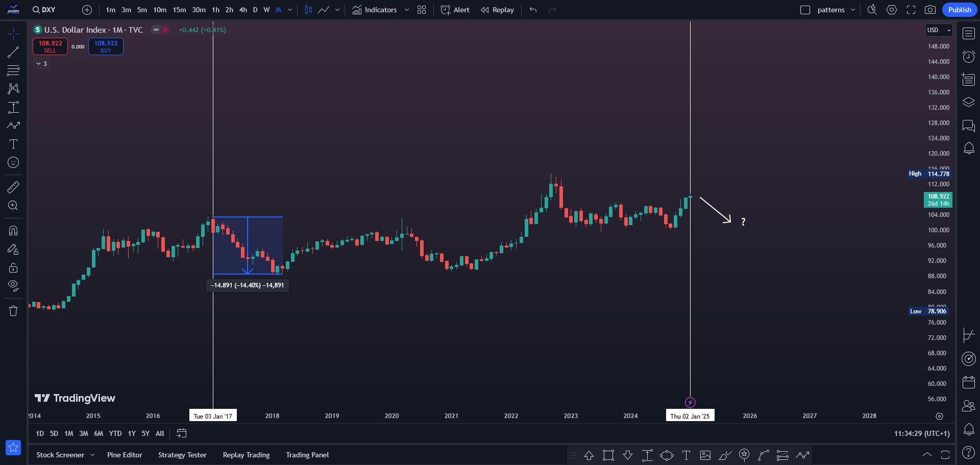Open the Pine Editor tab
This screenshot has height=465, width=980.
point(125,455)
